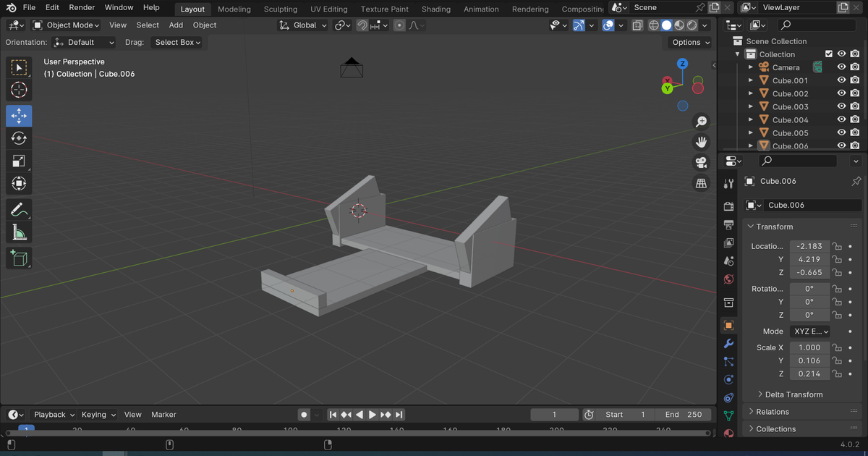Uncheck the Collection checkbox in the outliner
This screenshot has width=868, height=456.
827,54
